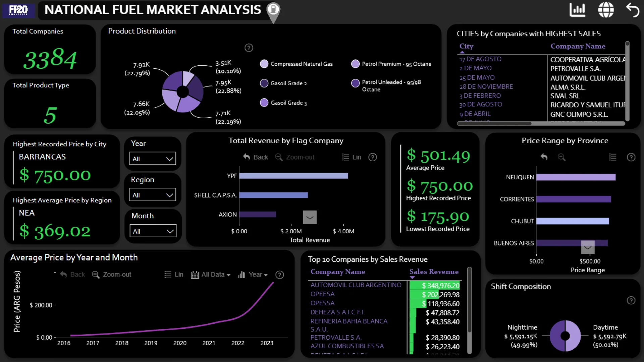Image resolution: width=644 pixels, height=362 pixels.
Task: Click Back arrow in Total Revenue chart
Action: point(256,157)
